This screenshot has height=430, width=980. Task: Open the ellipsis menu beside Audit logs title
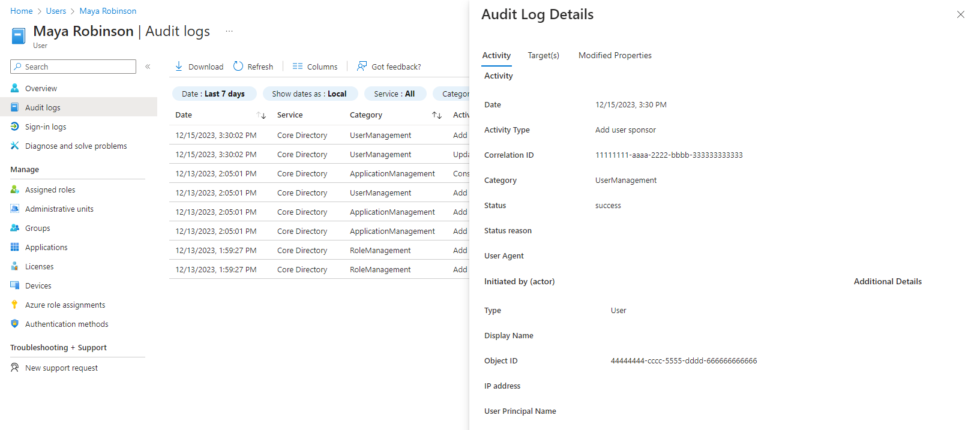(229, 31)
